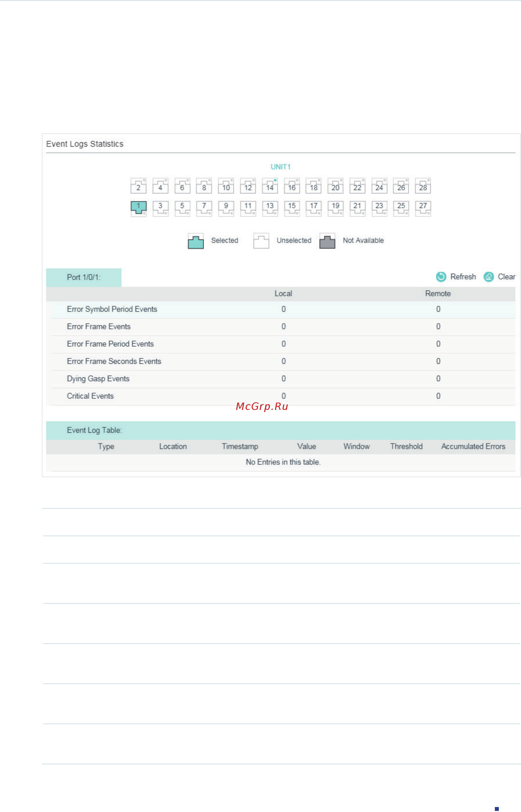The height and width of the screenshot is (812, 521).
Task: Click the Not Available legend port icon
Action: click(327, 241)
